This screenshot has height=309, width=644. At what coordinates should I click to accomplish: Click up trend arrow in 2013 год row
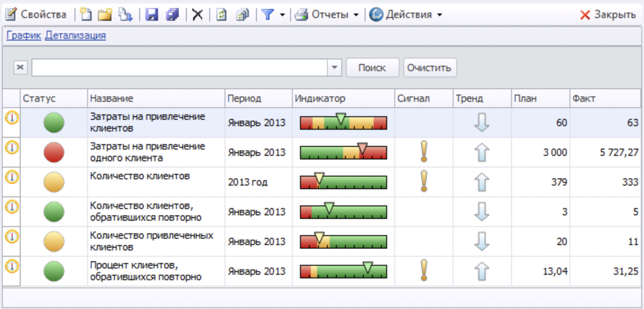[x=482, y=182]
